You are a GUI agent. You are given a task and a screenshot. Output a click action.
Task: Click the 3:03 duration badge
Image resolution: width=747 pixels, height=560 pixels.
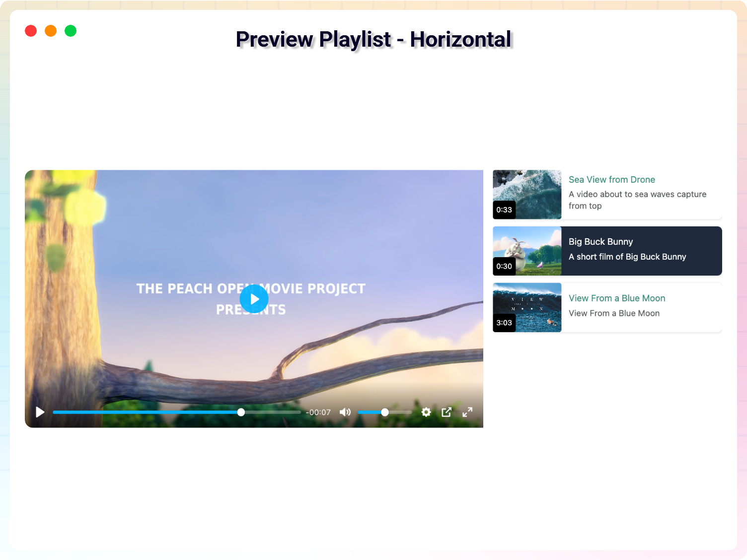tap(504, 323)
